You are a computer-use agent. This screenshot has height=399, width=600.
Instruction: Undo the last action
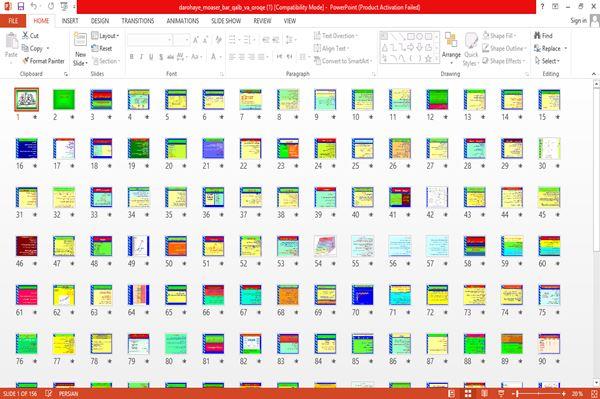[x=34, y=6]
